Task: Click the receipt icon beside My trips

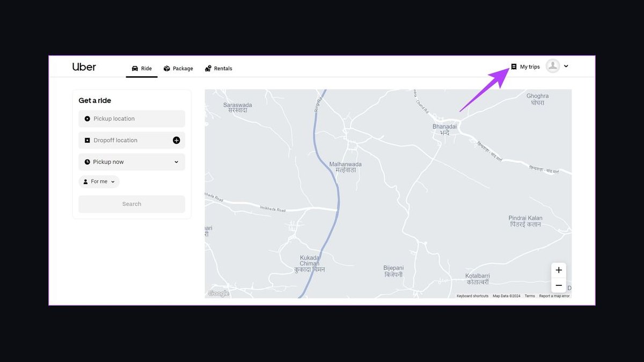Action: point(514,67)
